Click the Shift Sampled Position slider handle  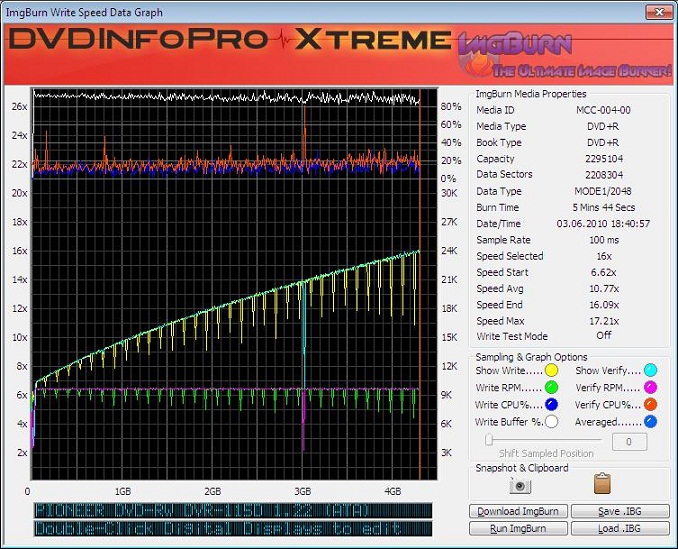click(x=489, y=440)
